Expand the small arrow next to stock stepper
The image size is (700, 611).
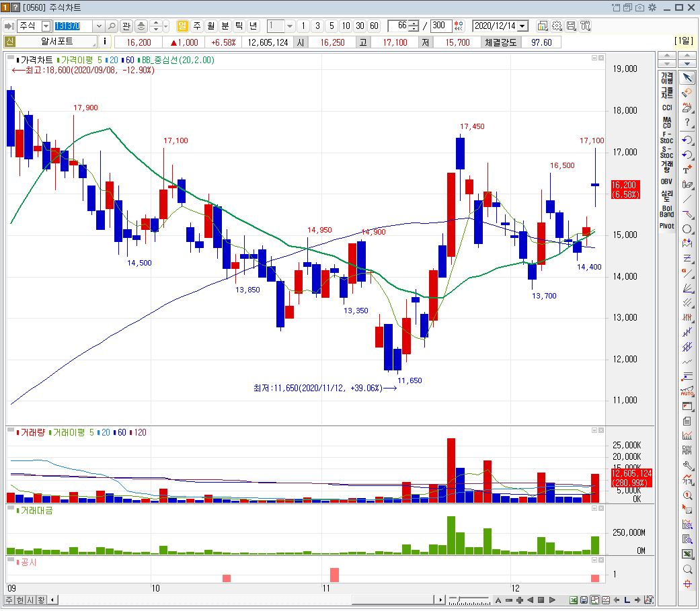tap(166, 26)
